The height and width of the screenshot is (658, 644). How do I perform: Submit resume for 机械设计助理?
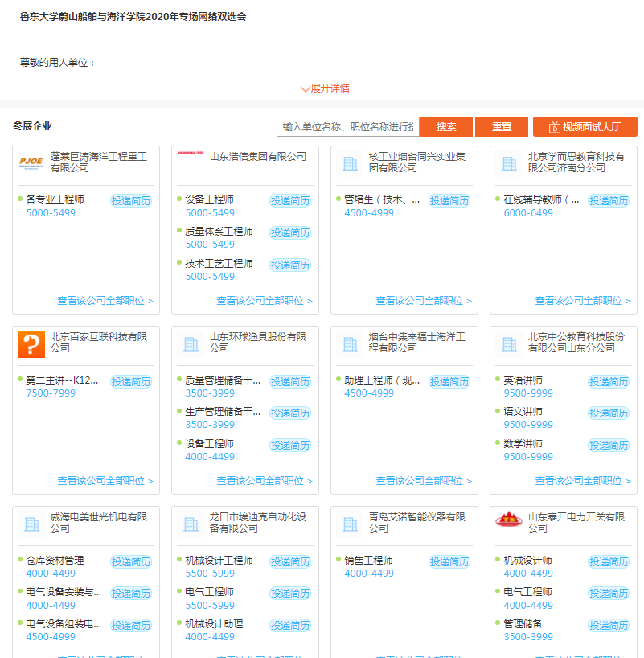click(290, 626)
